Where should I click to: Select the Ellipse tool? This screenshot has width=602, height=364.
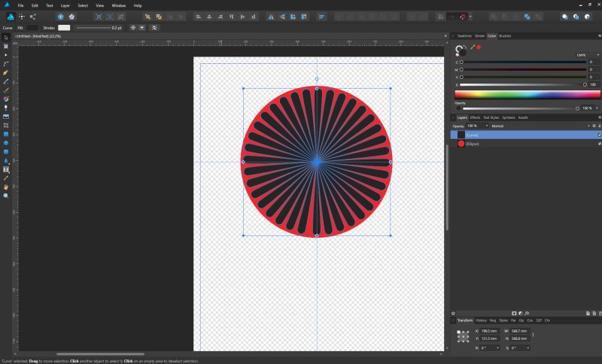coord(6,143)
